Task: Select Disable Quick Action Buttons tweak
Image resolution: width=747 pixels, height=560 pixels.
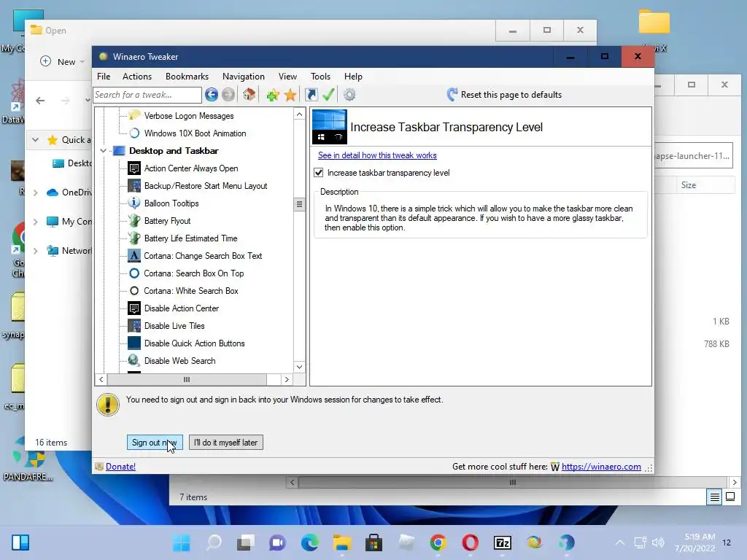Action: coord(194,343)
